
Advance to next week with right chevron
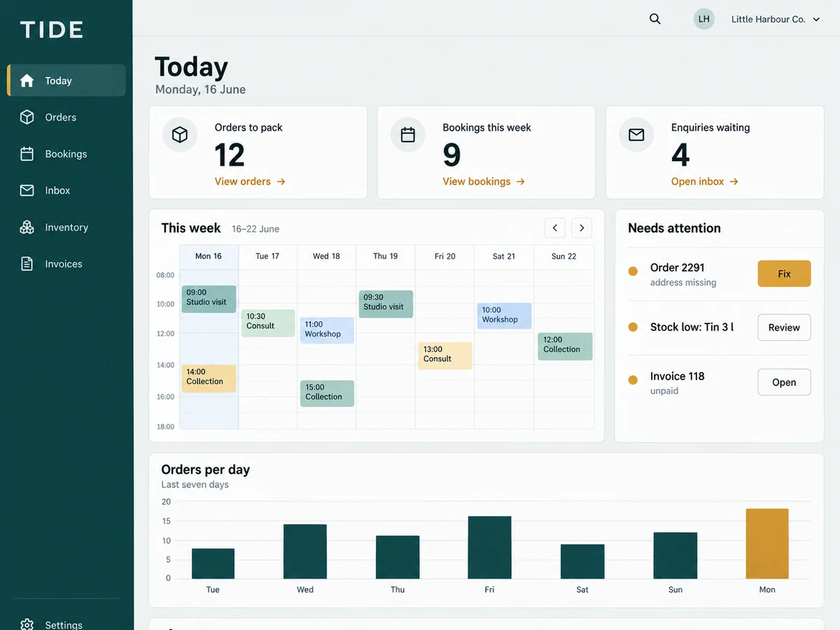tap(582, 227)
